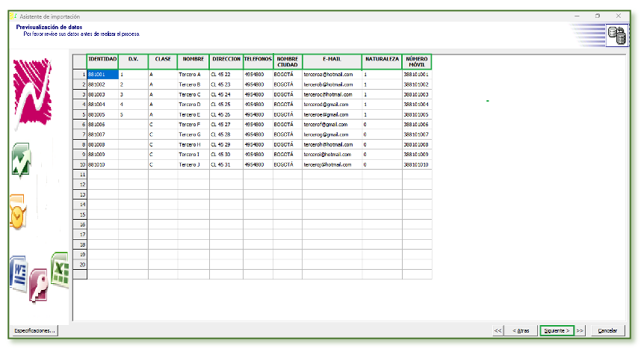Jump to first step with << button
This screenshot has height=349, width=644.
coord(498,330)
